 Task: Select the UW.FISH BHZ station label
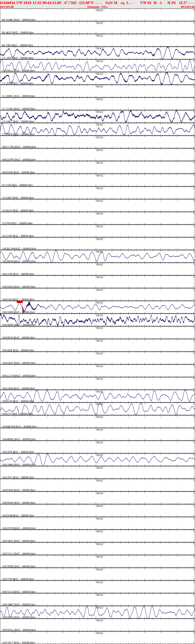click(10, 300)
